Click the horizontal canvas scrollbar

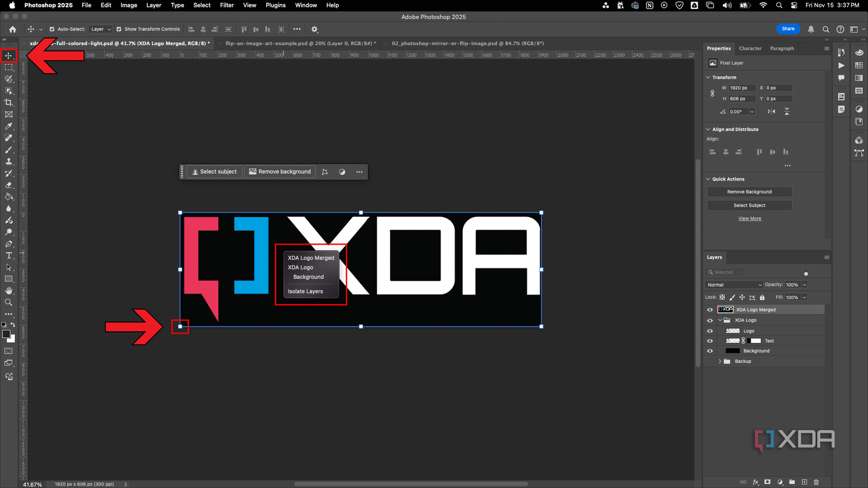click(x=410, y=484)
